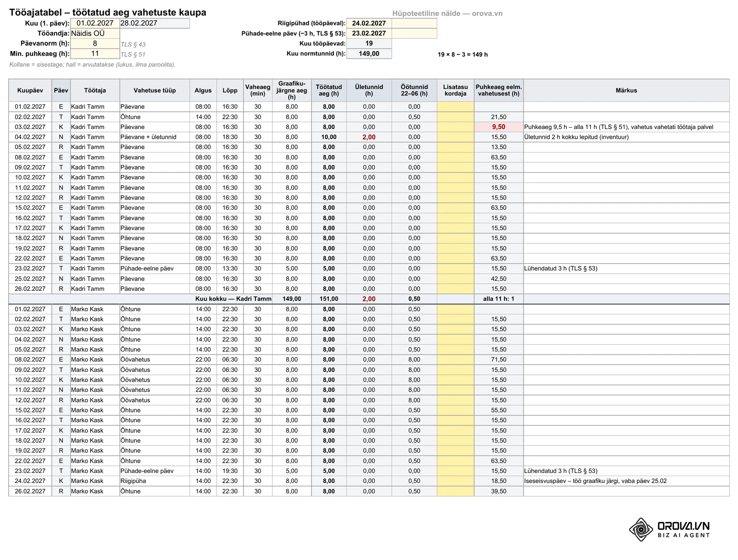Screen dimensions: 738x560
Task: Select the Kuu normtunnid 149,00 cell
Action: click(369, 53)
